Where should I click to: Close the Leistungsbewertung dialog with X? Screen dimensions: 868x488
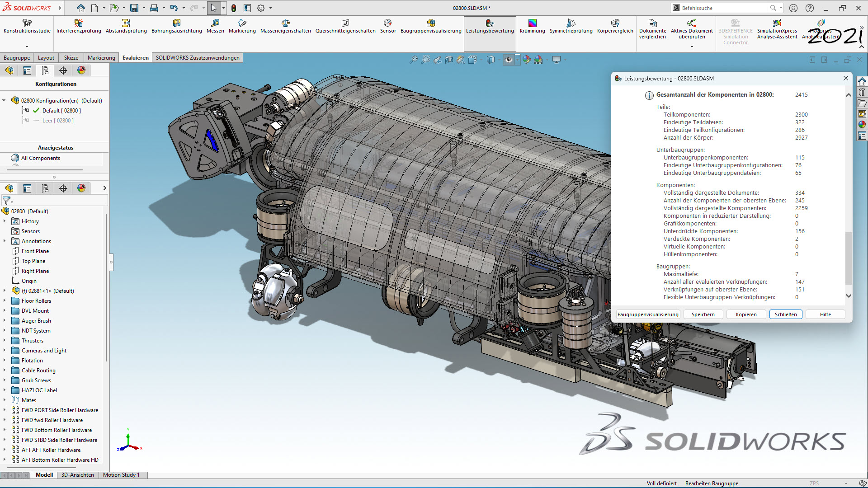(x=845, y=78)
